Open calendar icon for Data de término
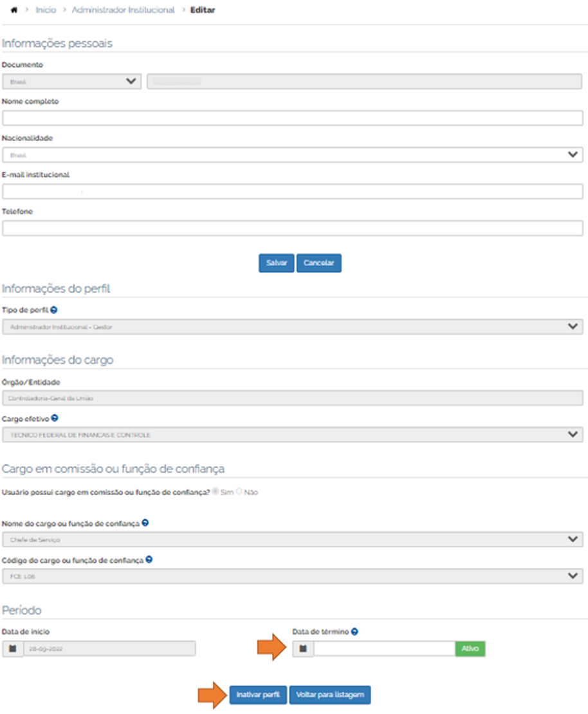 pos(303,648)
